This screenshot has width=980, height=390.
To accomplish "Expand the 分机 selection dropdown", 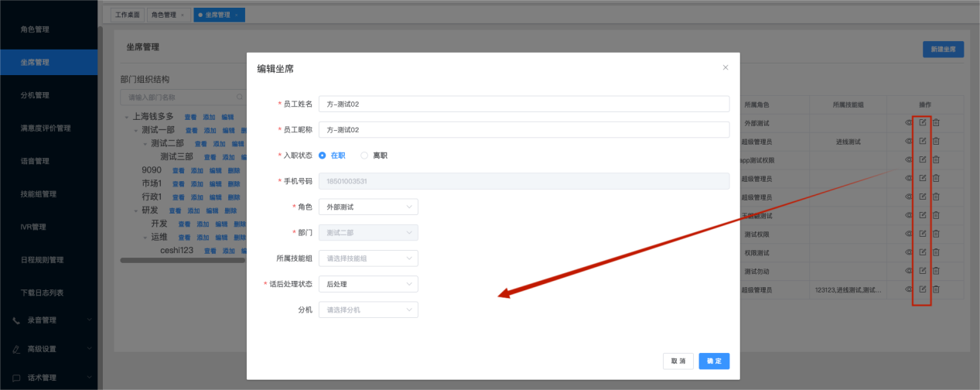I will (368, 310).
